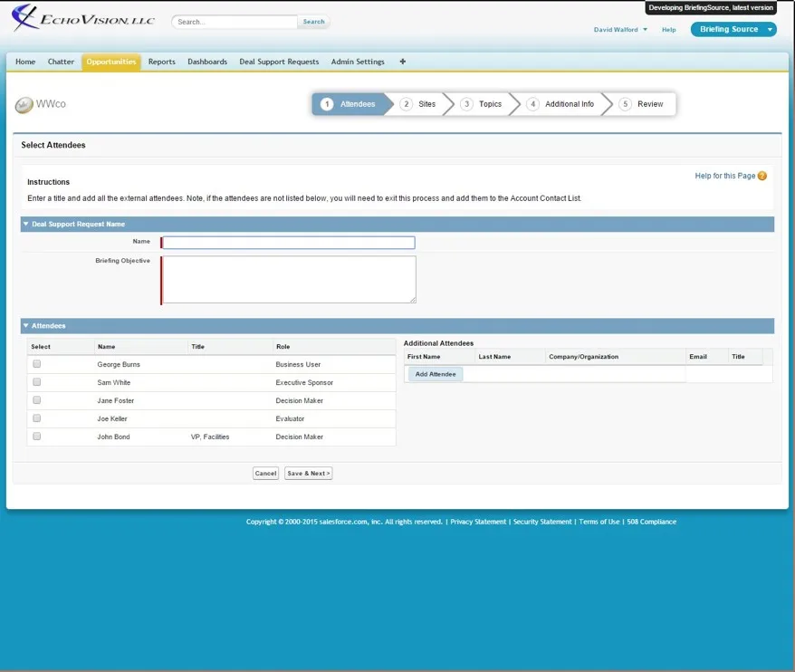Open the 508 Compliance link
This screenshot has width=795, height=672.
click(652, 522)
